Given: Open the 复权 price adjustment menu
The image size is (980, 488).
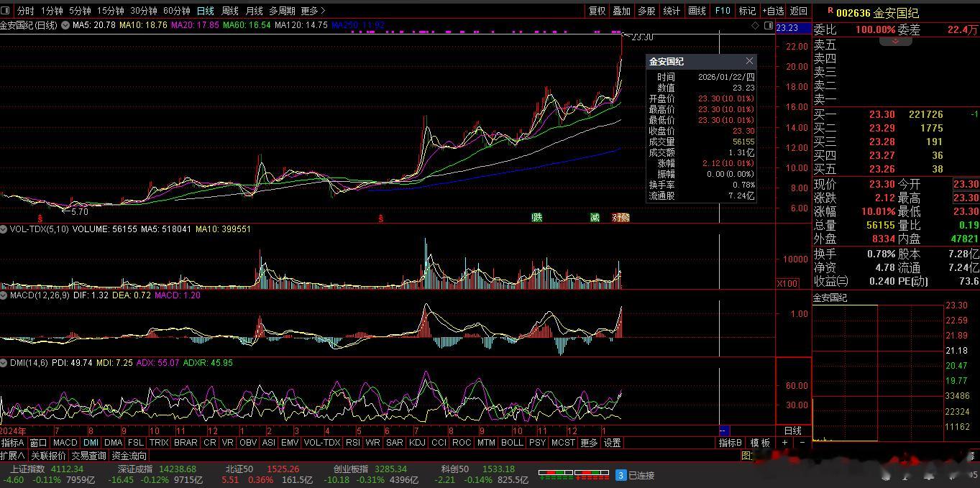Looking at the screenshot, I should (x=597, y=11).
